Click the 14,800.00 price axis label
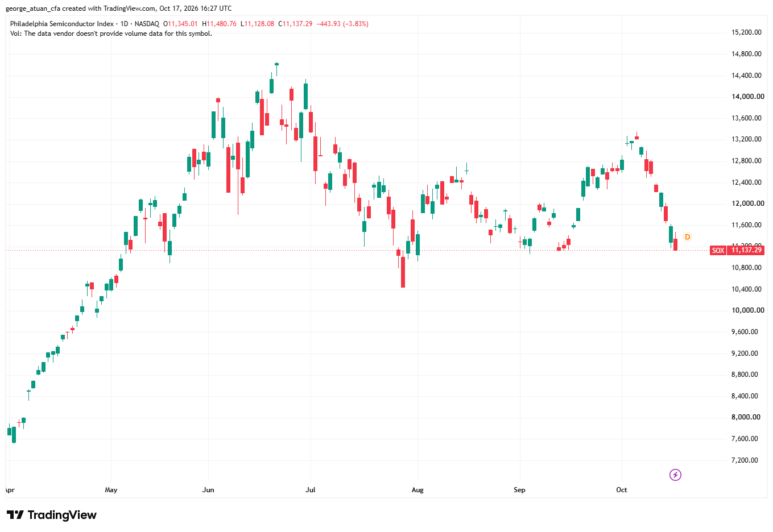 (x=746, y=54)
